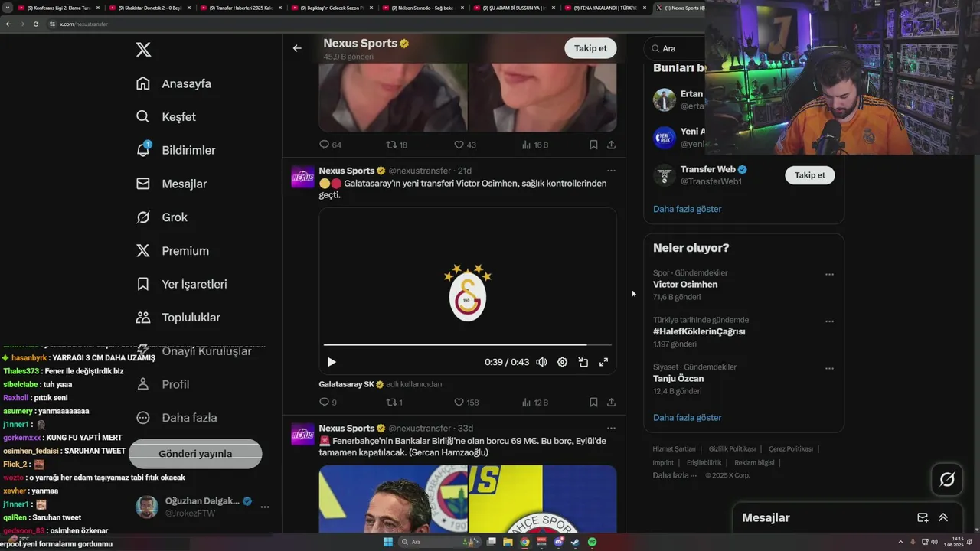Open more options on the Fenerbahçe debt post
This screenshot has width=980, height=551.
click(x=611, y=429)
